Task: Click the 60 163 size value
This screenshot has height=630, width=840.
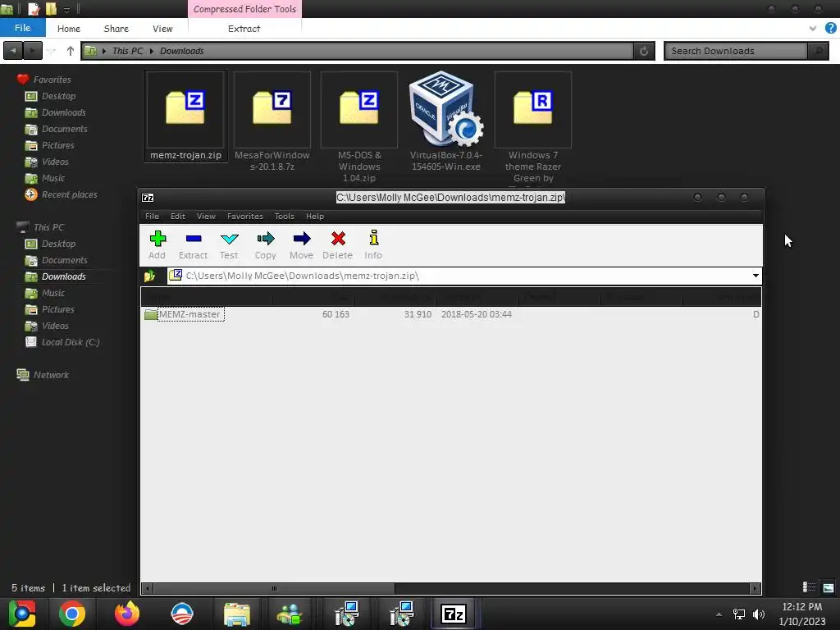Action: point(336,314)
